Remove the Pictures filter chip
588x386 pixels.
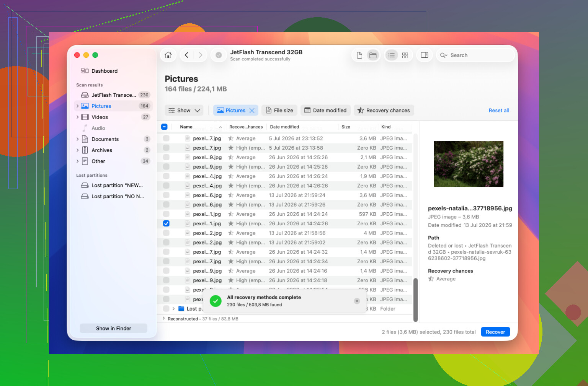point(252,111)
